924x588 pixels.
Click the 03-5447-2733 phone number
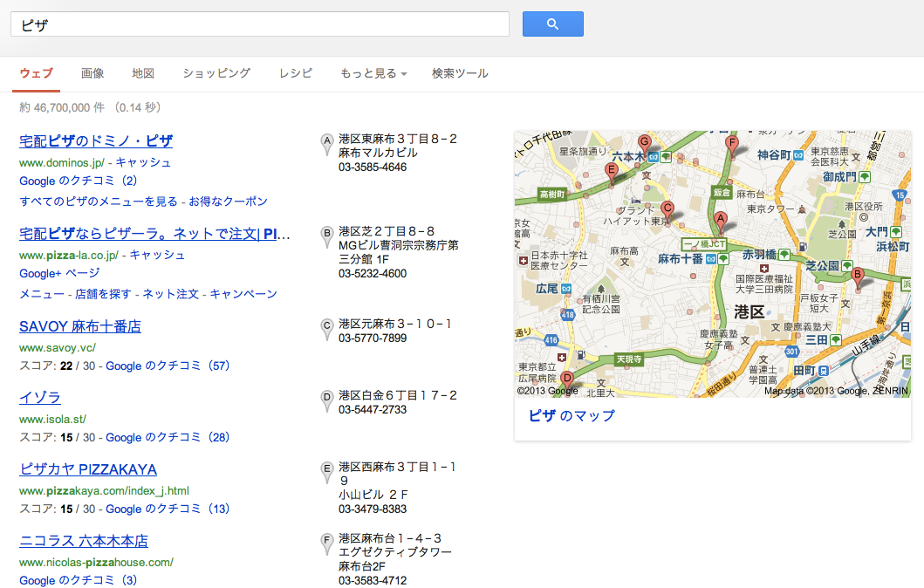(x=373, y=409)
